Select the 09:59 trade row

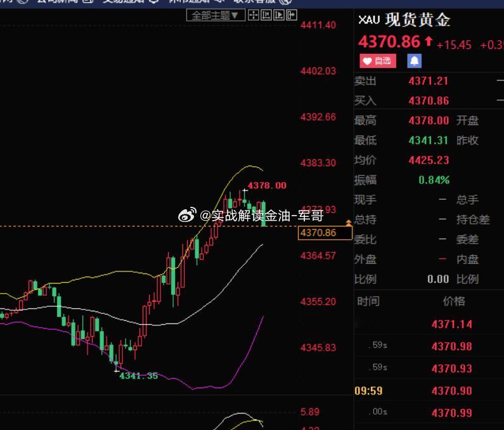point(429,391)
